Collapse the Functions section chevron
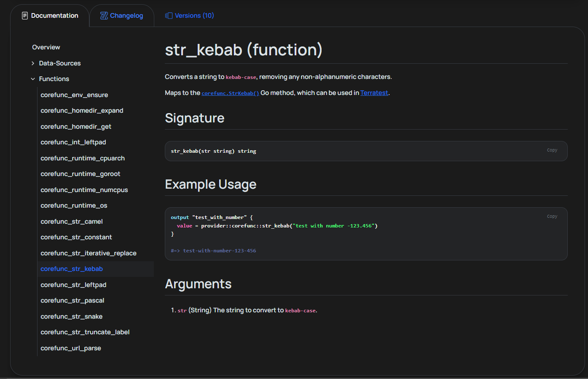This screenshot has height=379, width=588. click(x=33, y=79)
